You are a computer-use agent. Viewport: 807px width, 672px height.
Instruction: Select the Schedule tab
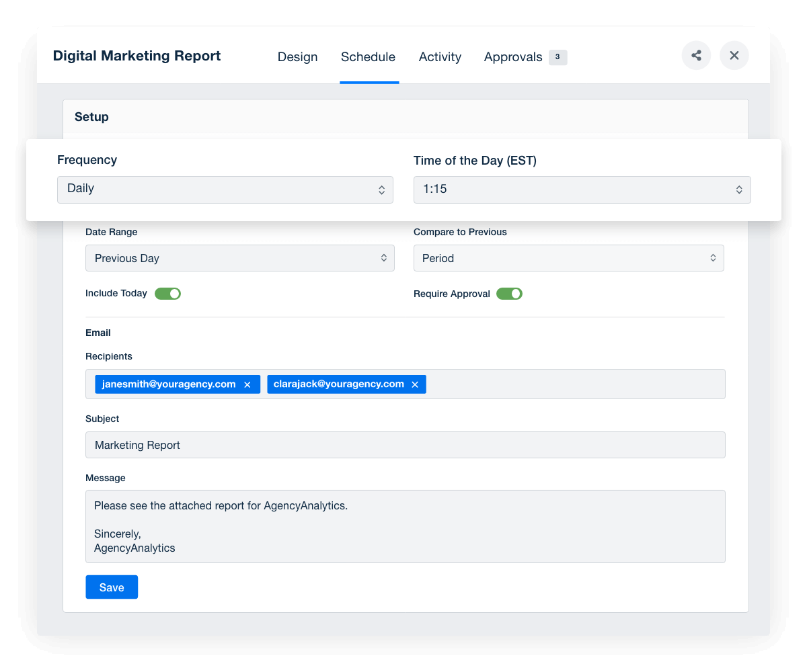(368, 57)
